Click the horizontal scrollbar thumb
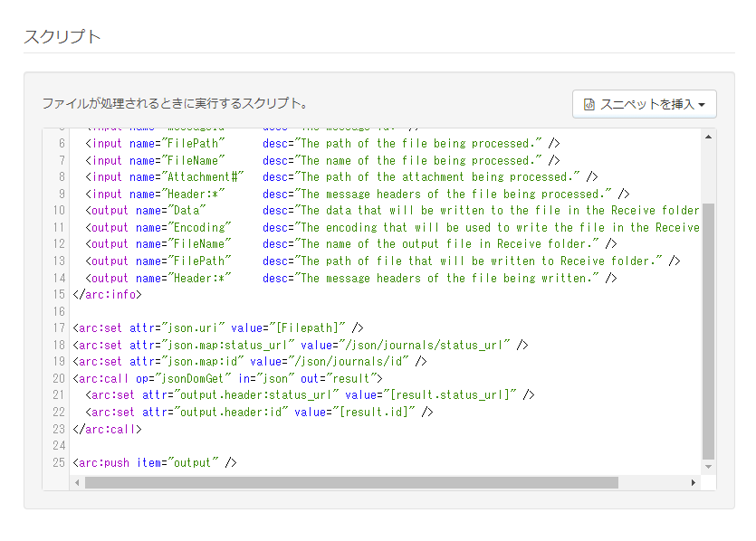 [351, 482]
